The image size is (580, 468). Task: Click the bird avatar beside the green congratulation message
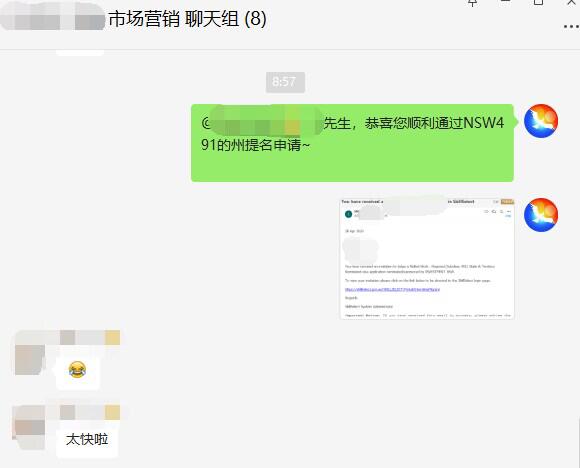[541, 121]
